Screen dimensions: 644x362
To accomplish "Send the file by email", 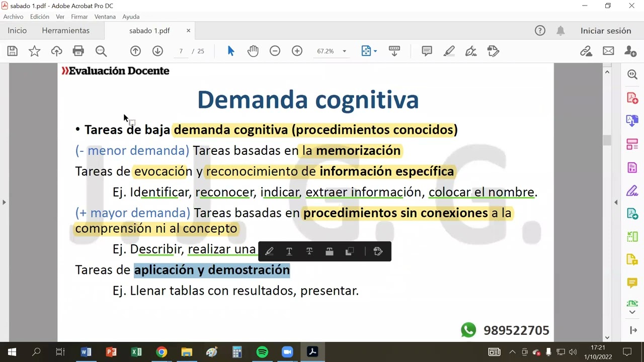I will click(608, 51).
